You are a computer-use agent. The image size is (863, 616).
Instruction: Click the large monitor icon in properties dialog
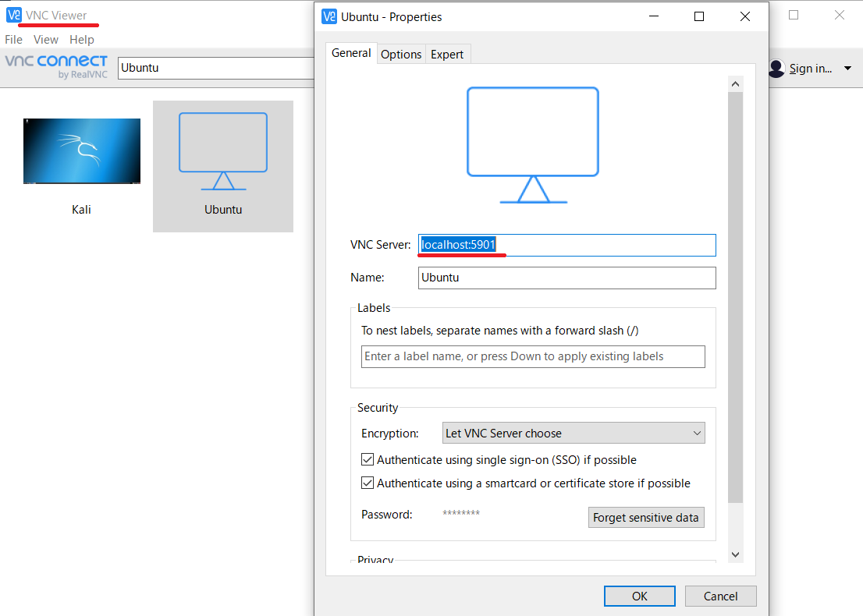[x=533, y=145]
